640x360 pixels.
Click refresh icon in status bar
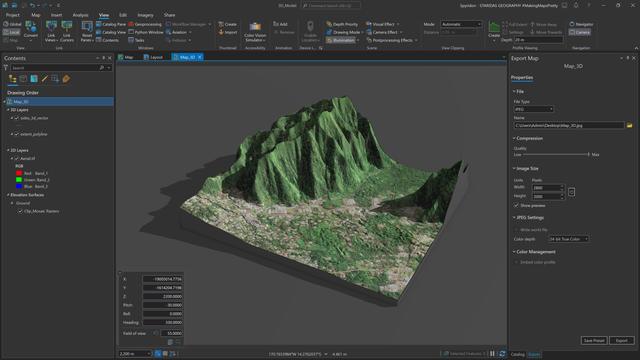(x=502, y=354)
